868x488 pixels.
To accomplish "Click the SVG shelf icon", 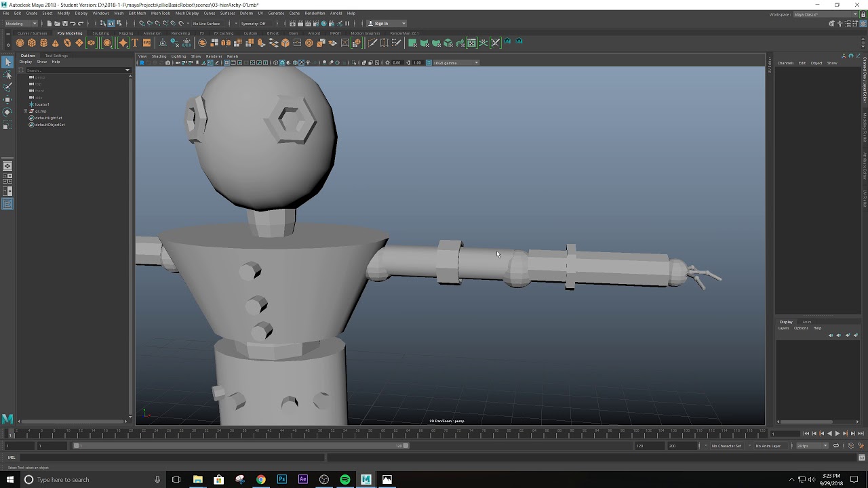I will [x=146, y=43].
